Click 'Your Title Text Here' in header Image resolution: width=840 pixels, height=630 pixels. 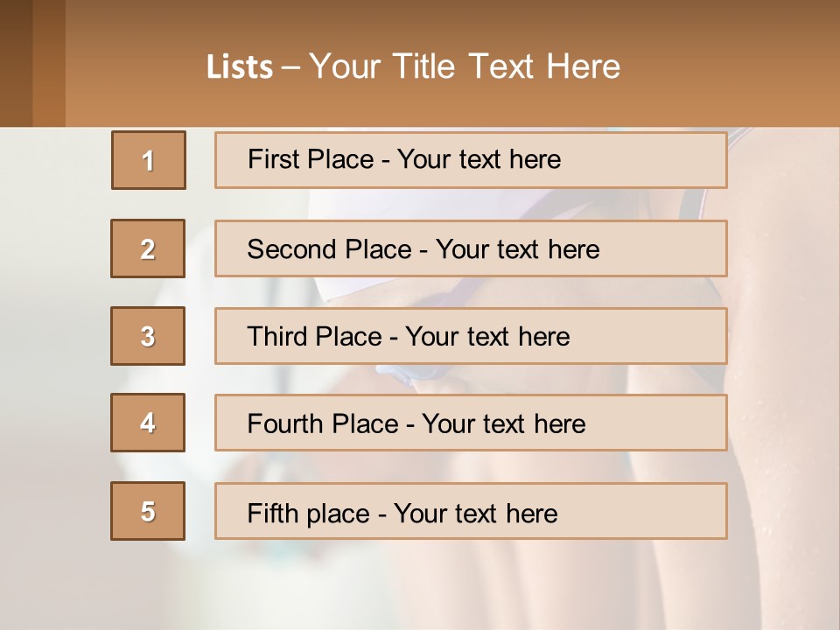[465, 66]
